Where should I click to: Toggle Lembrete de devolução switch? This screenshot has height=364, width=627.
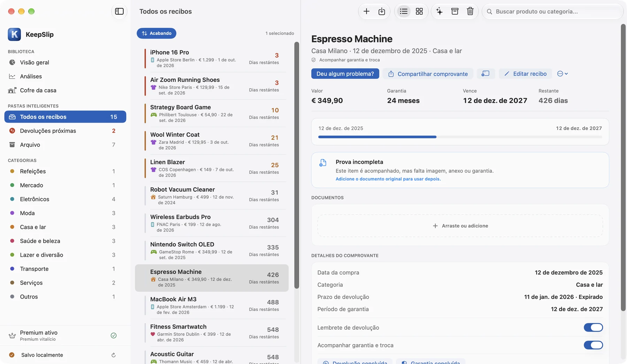(593, 327)
